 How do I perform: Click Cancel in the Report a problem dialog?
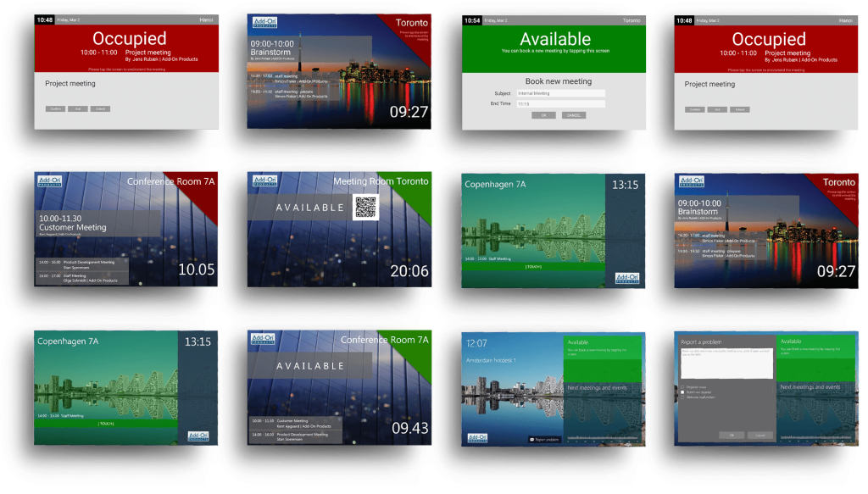click(x=760, y=435)
